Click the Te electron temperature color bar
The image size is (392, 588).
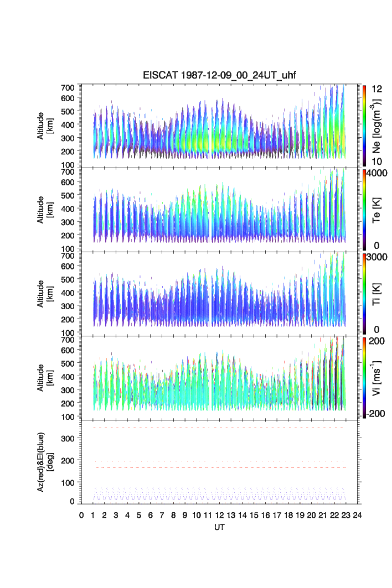(364, 210)
